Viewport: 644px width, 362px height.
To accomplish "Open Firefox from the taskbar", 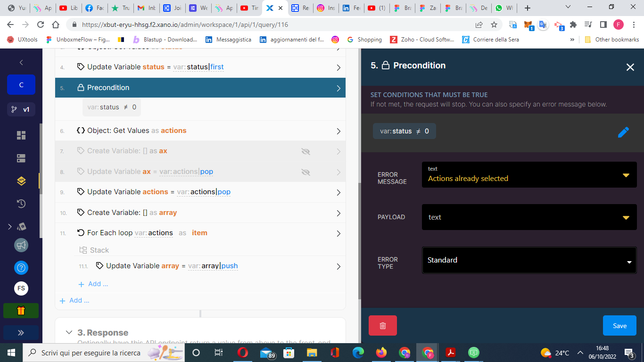I will [381, 353].
